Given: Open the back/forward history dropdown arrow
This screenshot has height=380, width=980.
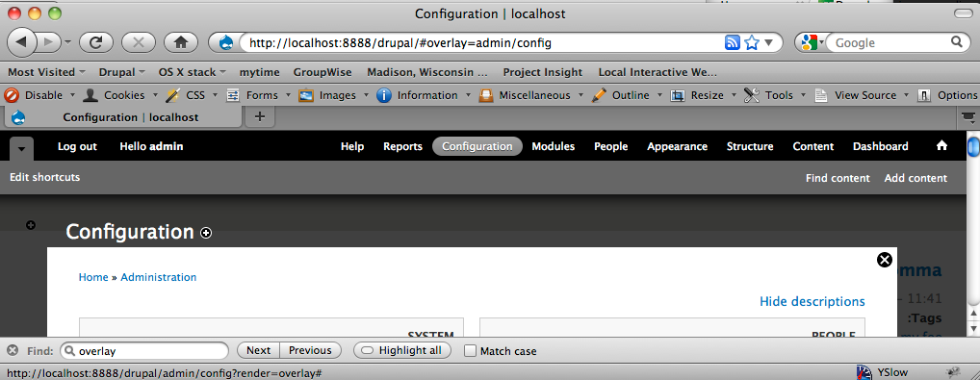Looking at the screenshot, I should 67,42.
